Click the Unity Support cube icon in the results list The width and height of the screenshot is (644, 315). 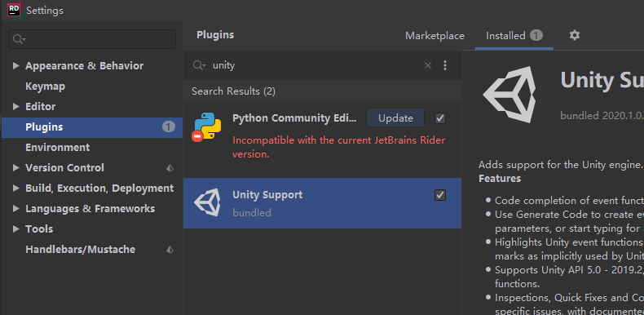pos(207,202)
